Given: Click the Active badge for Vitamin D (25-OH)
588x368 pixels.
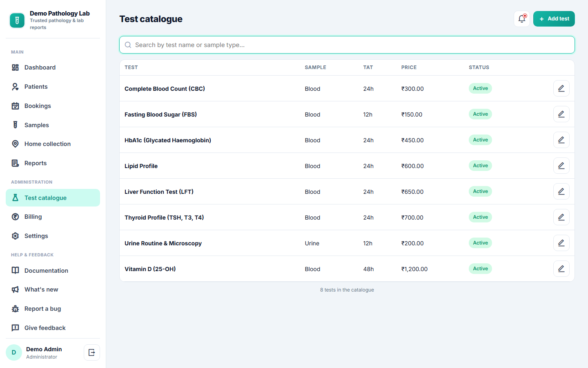Looking at the screenshot, I should [480, 269].
